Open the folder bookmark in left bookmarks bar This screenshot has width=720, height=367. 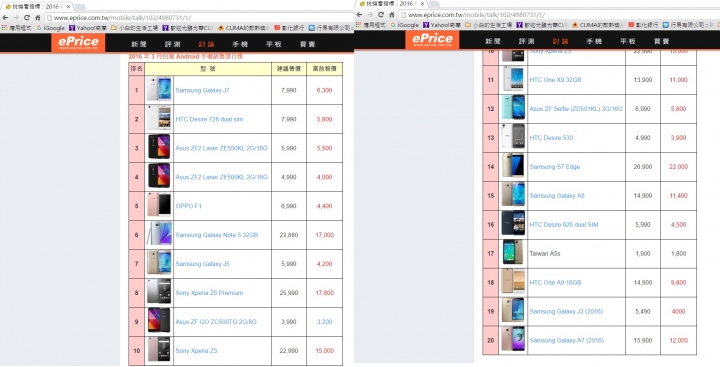[x=135, y=28]
